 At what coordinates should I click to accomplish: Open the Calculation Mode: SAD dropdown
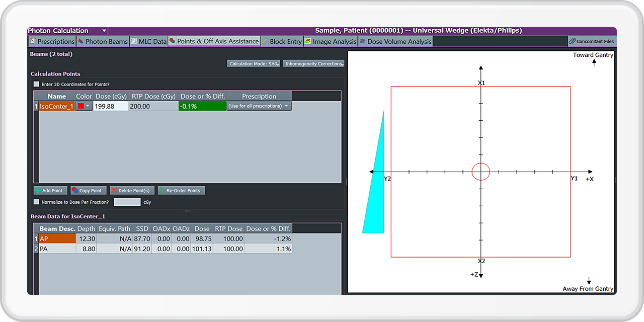click(x=253, y=64)
